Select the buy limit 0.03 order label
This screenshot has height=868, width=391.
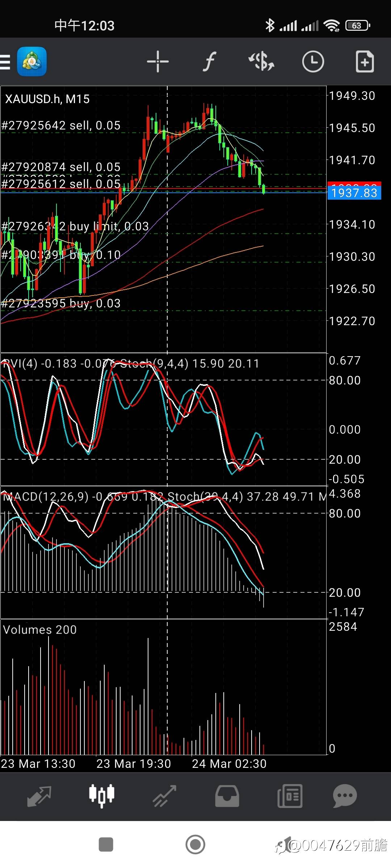pos(75,226)
